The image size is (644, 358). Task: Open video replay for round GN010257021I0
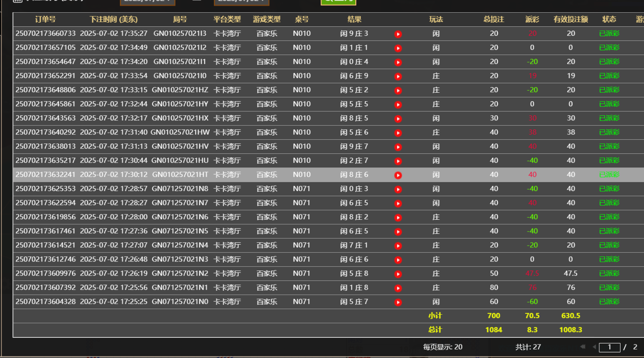point(398,76)
